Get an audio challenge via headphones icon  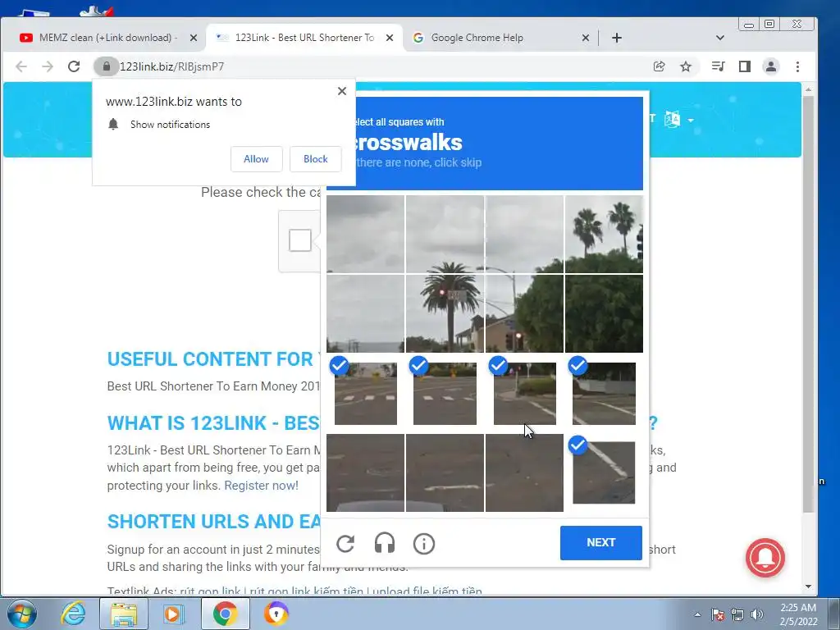[384, 543]
